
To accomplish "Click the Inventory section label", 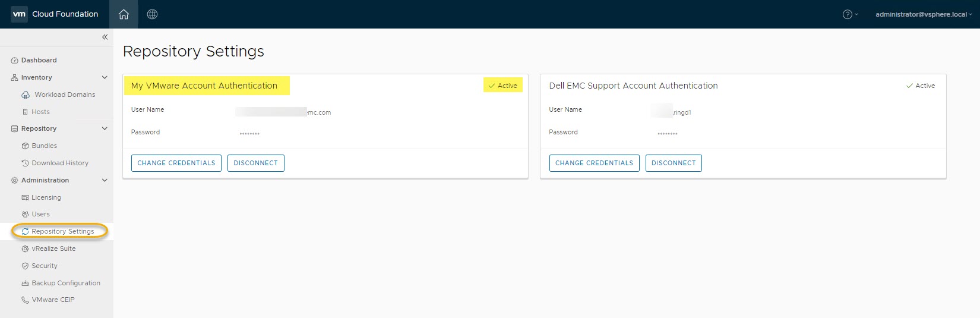I will [37, 77].
